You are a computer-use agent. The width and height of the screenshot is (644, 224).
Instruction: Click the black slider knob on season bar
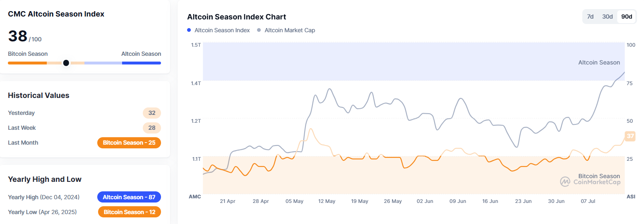click(66, 63)
